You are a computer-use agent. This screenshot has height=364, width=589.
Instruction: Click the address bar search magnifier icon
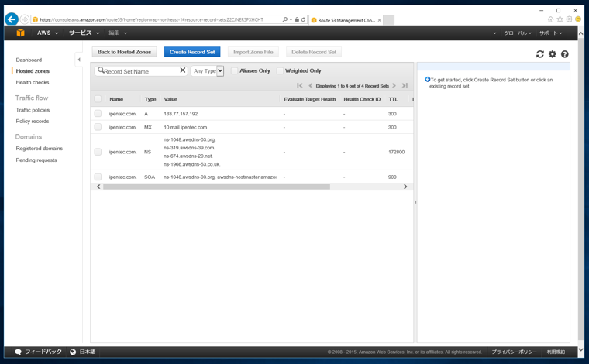[285, 19]
